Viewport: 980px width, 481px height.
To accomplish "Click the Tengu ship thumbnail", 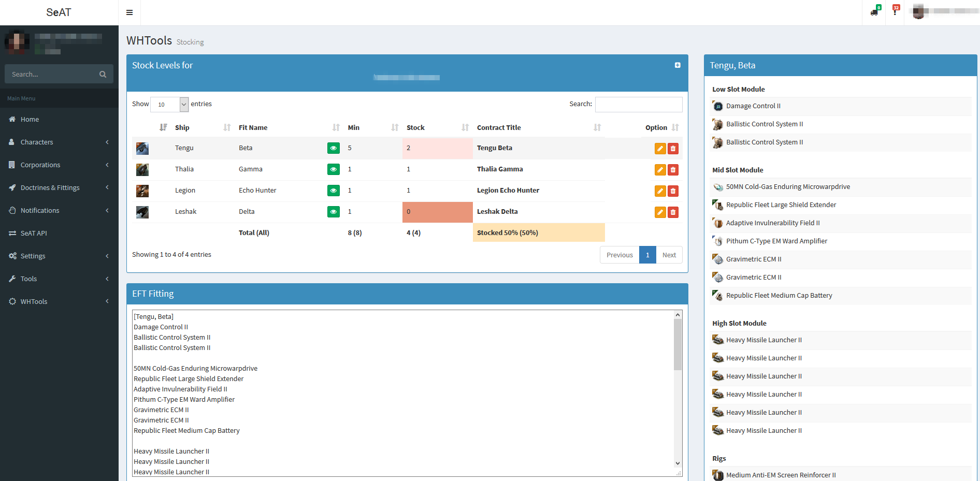I will pyautogui.click(x=142, y=149).
